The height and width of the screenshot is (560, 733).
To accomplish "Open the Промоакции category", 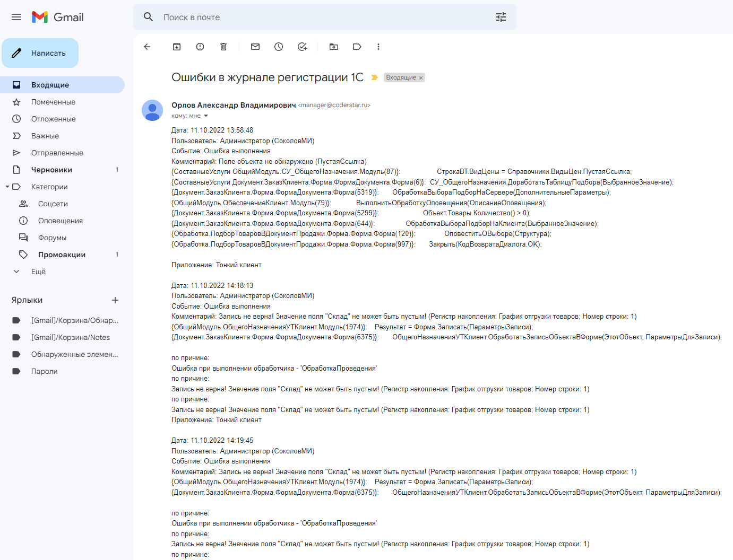I will click(x=62, y=255).
